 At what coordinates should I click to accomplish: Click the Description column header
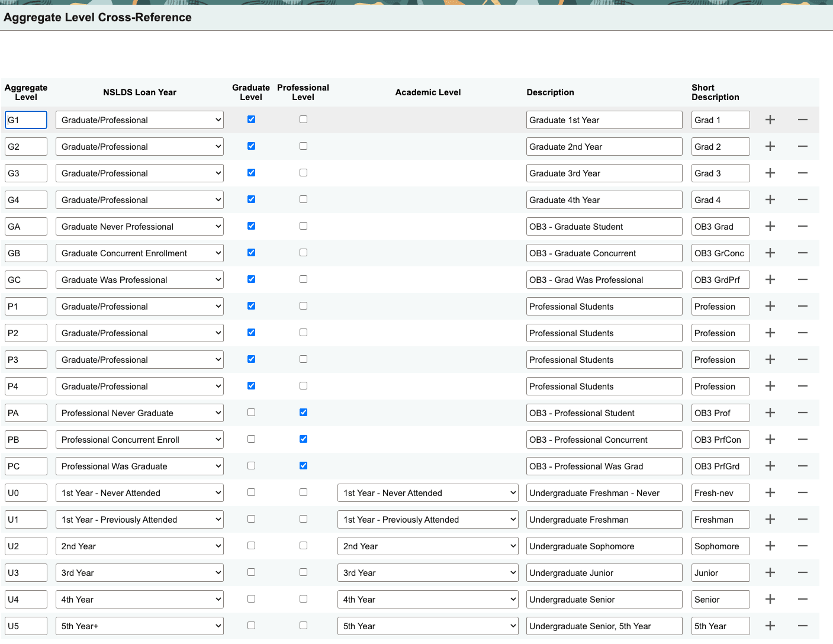click(551, 92)
